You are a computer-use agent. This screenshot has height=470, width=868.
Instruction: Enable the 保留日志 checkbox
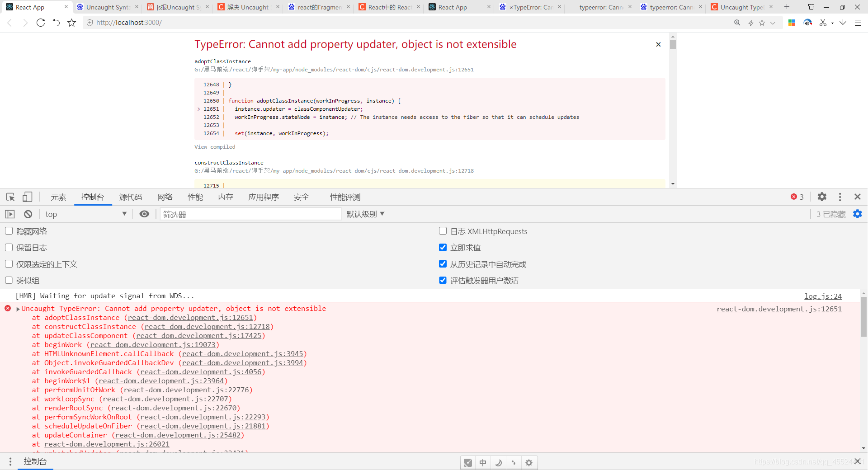coord(9,247)
